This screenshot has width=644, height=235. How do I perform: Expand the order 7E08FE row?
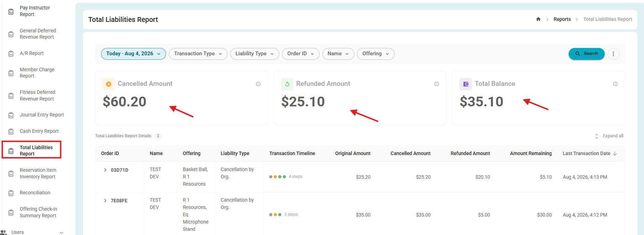tap(105, 201)
